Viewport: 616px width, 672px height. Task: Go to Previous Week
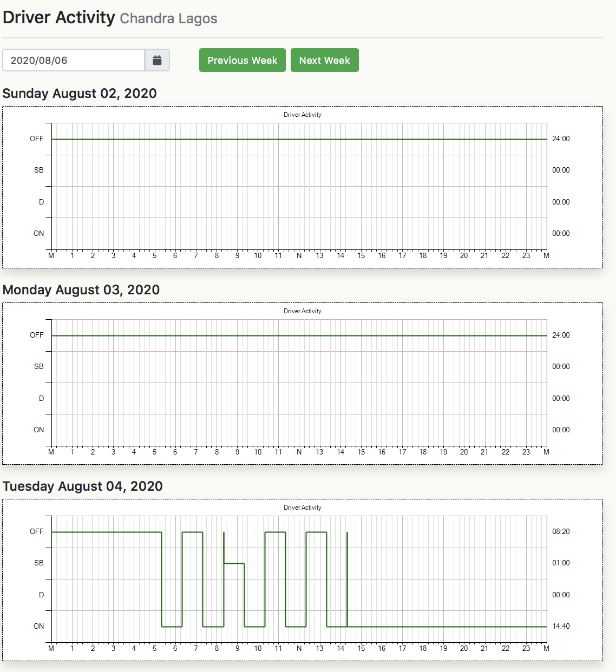pos(242,60)
